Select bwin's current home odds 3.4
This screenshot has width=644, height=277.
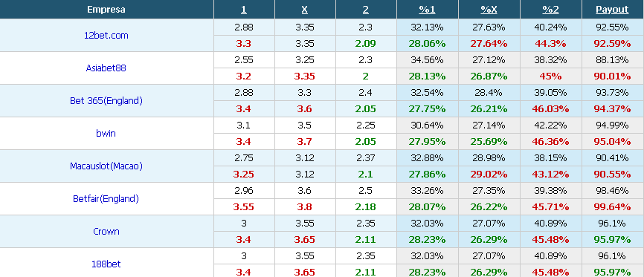[244, 142]
